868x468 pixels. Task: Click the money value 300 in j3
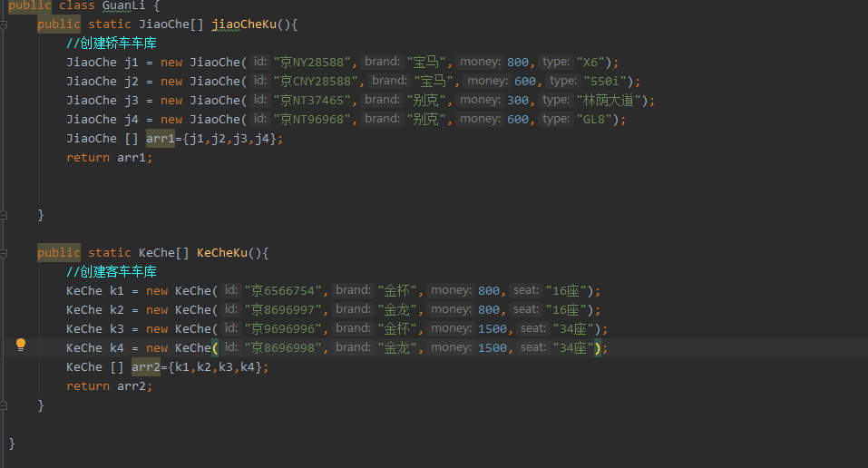518,101
